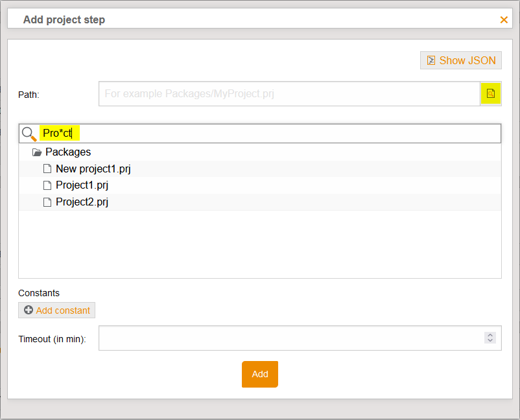Image resolution: width=520 pixels, height=420 pixels.
Task: Click the Packages folder icon
Action: click(37, 152)
